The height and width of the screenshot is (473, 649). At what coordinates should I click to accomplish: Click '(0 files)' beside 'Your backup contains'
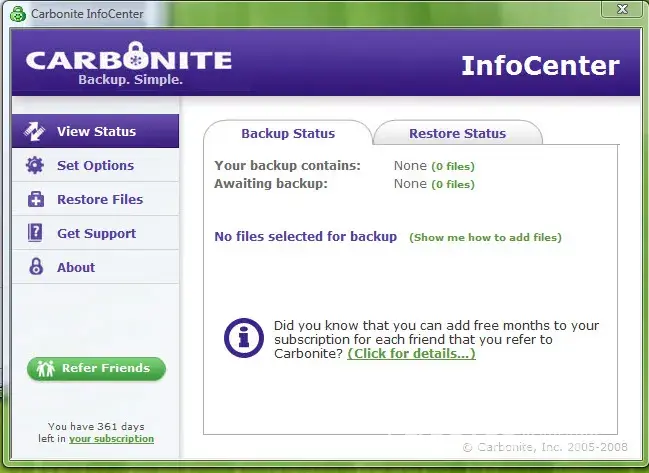(x=453, y=166)
